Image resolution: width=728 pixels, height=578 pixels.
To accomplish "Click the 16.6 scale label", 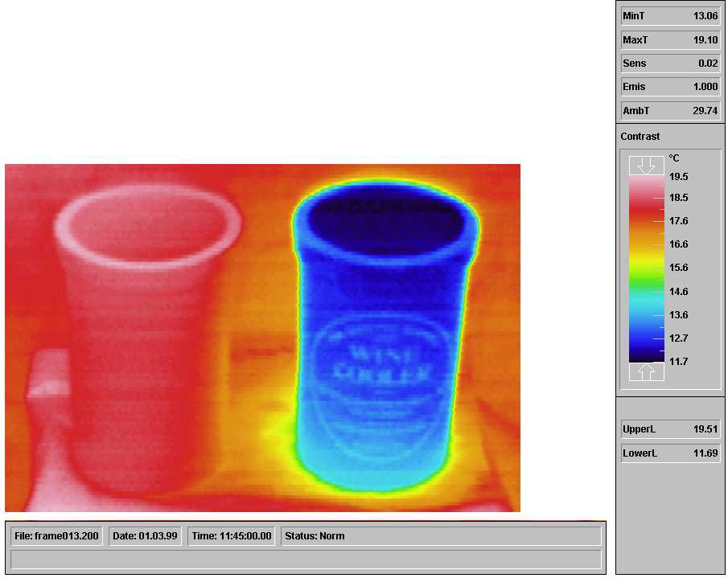I will [678, 244].
